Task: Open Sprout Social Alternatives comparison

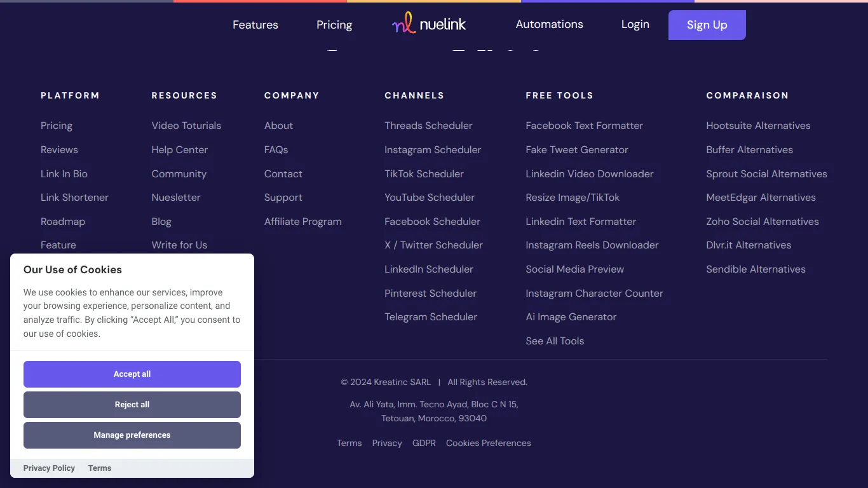Action: click(x=766, y=174)
